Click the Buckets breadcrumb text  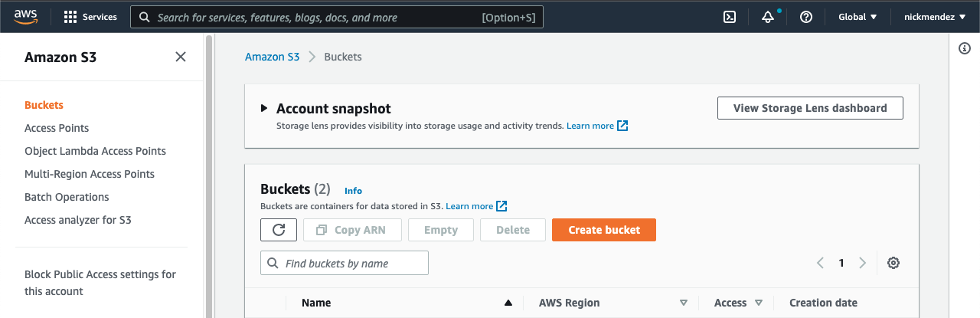coord(343,57)
